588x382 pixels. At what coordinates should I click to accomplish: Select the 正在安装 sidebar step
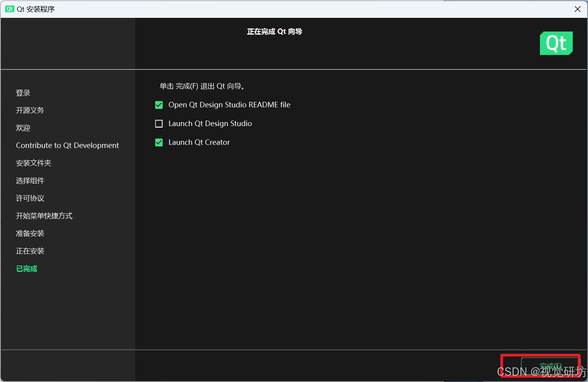pyautogui.click(x=30, y=251)
